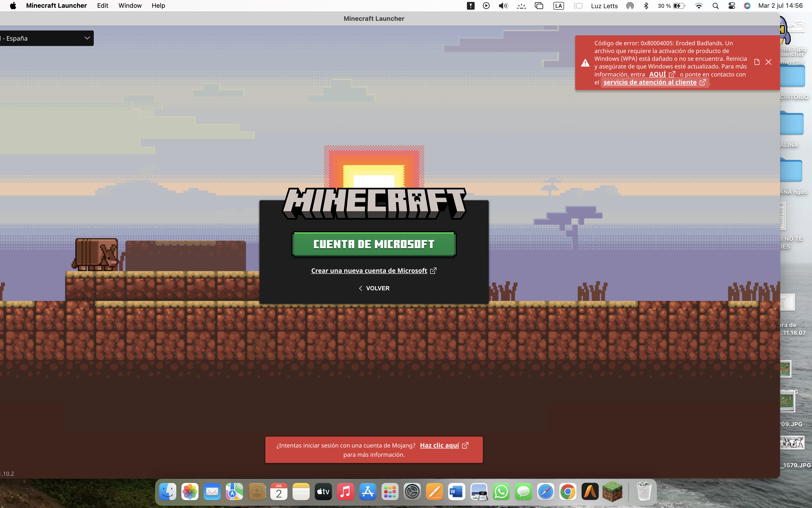The width and height of the screenshot is (812, 508).
Task: Click Haz clic aquí Mojang account link
Action: pyautogui.click(x=444, y=445)
